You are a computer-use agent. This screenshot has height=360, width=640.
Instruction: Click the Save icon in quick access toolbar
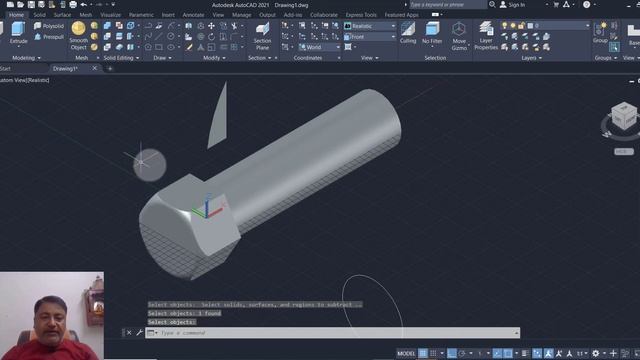click(31, 5)
